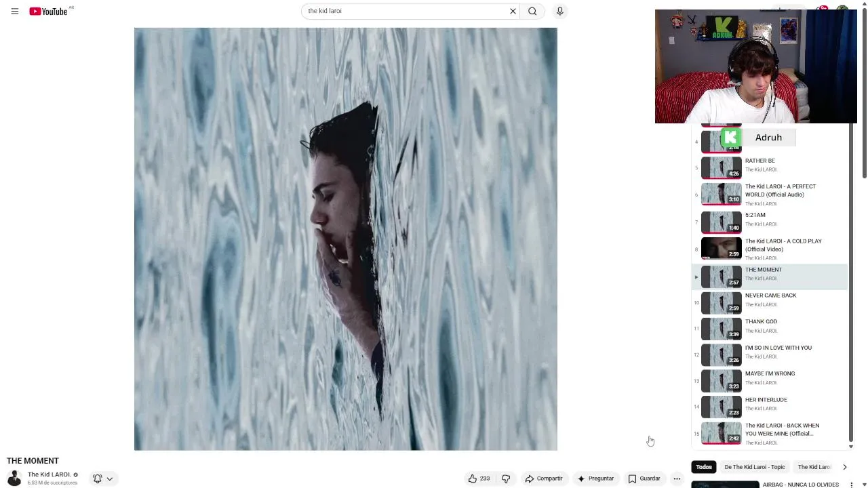
Task: Open the Preguntar AI button
Action: tap(595, 479)
